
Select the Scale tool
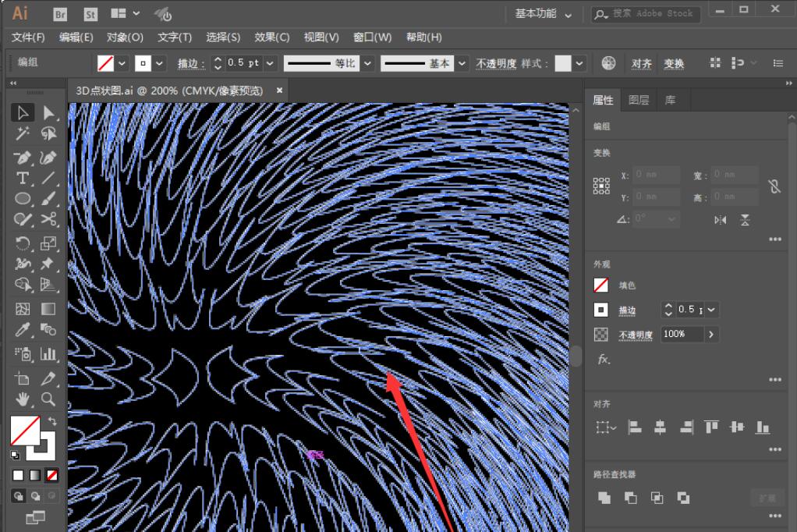point(48,243)
